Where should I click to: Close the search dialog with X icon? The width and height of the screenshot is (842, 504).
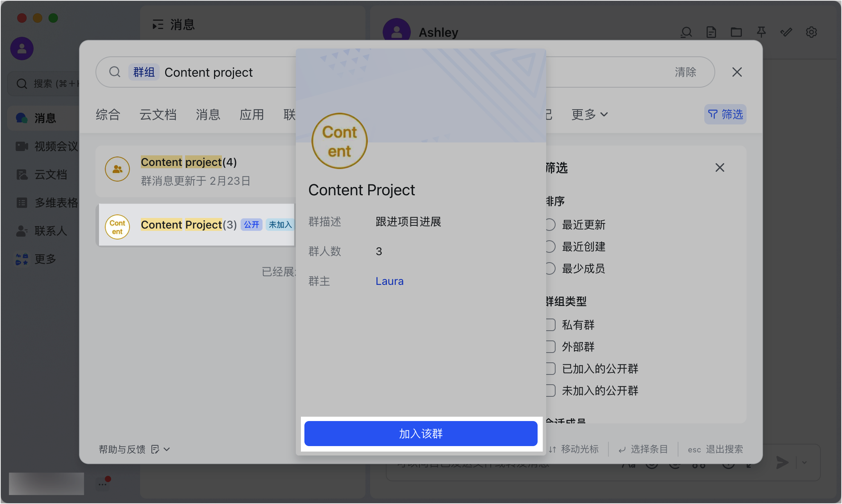[737, 72]
